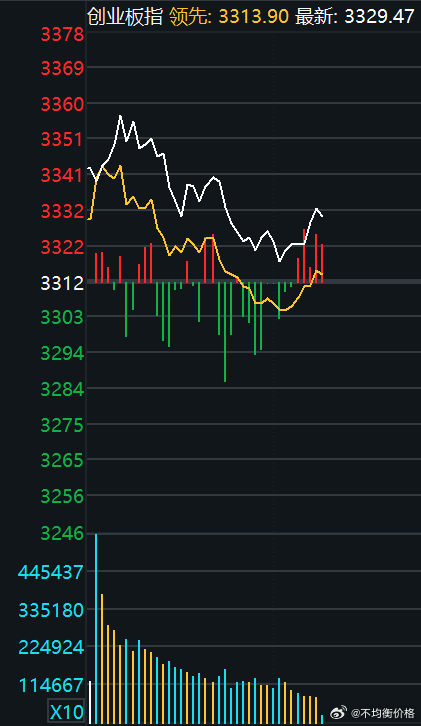Click the 3360 price axis label
The height and width of the screenshot is (726, 421).
(x=63, y=105)
